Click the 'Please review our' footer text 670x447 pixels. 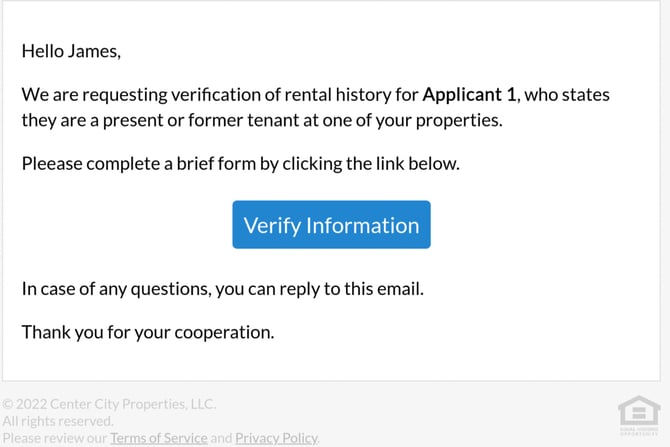pos(55,438)
